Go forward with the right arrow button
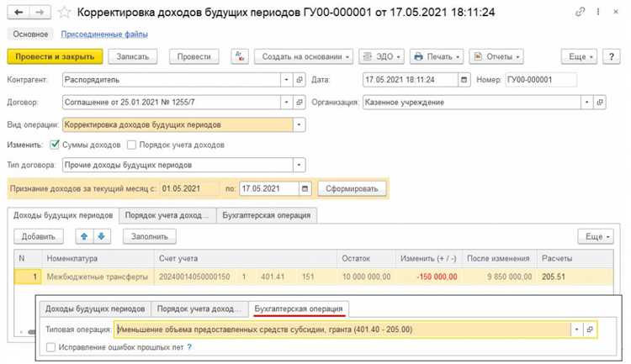Image resolution: width=631 pixels, height=364 pixels. pos(40,12)
